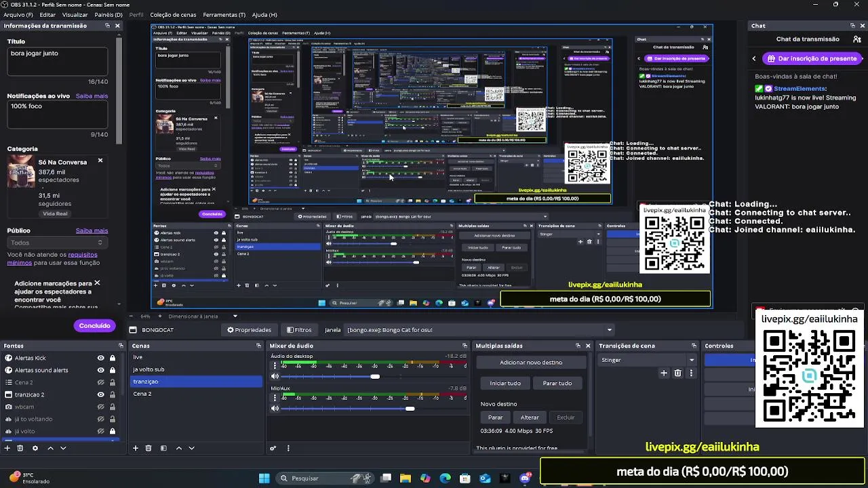The height and width of the screenshot is (488, 868).
Task: Click the Vida Real tag
Action: [55, 213]
